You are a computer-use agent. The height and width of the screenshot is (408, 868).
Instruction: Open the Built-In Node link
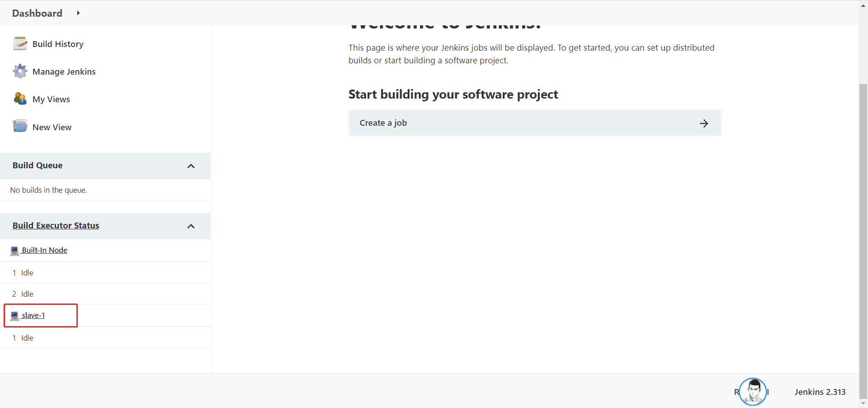[44, 250]
